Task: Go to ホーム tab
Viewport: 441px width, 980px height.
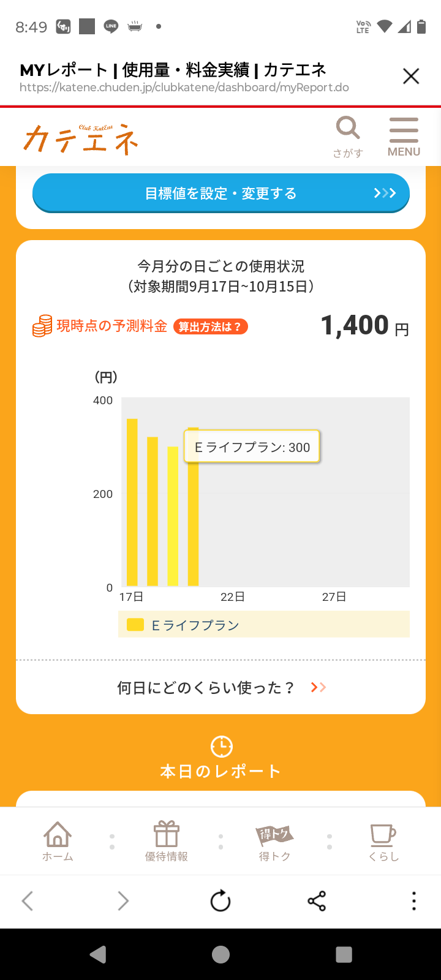Action: coord(58,841)
